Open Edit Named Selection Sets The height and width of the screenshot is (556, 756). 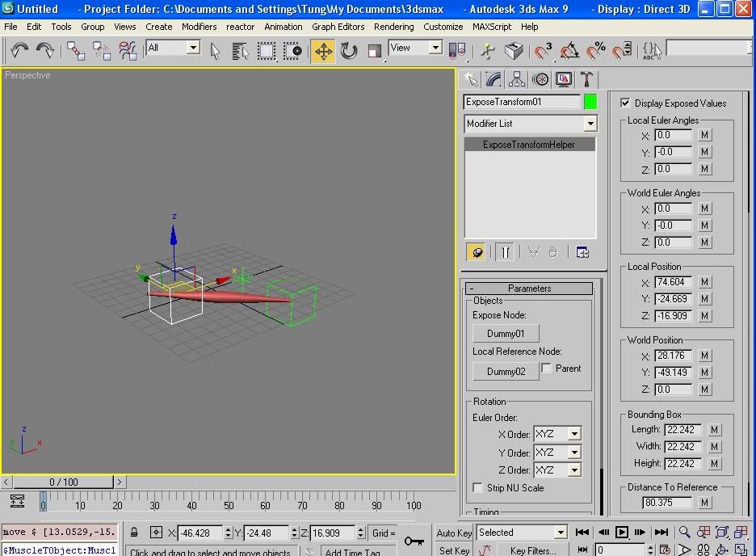point(651,50)
